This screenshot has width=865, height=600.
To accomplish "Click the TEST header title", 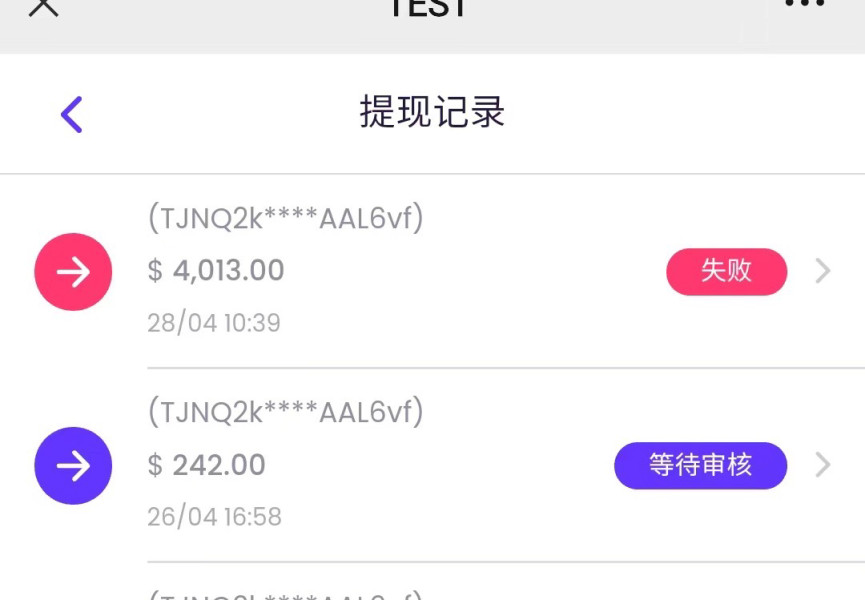I will [x=427, y=8].
